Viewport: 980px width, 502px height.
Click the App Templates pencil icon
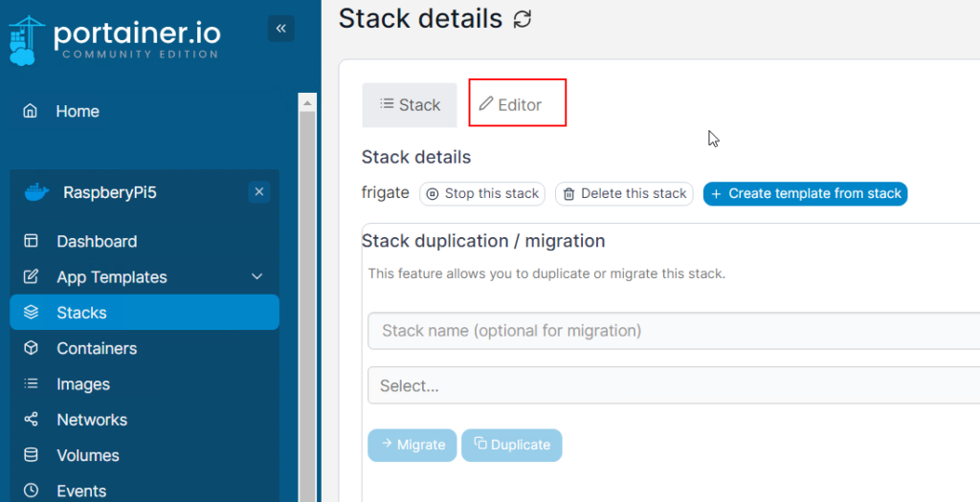pos(31,276)
